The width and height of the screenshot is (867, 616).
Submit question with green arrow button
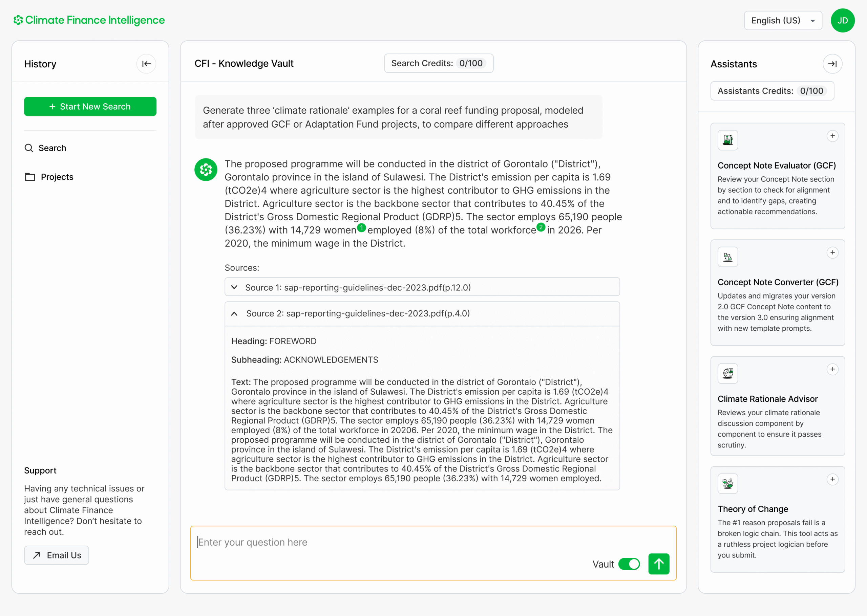coord(658,564)
